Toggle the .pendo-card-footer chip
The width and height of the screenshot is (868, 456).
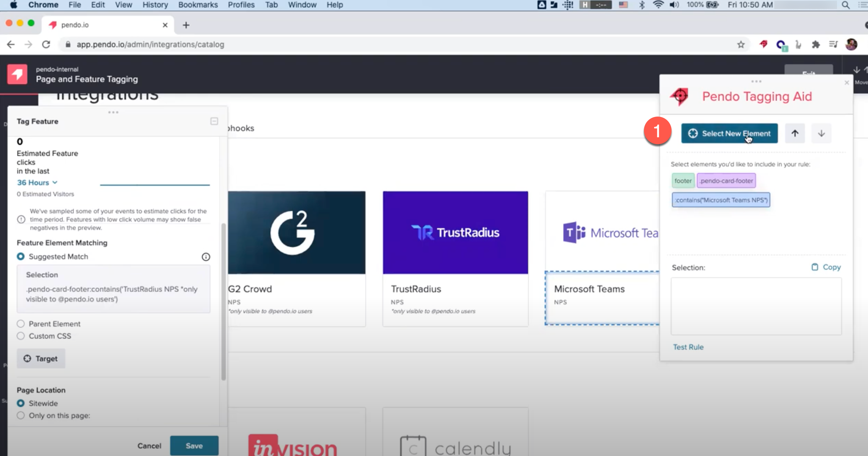(726, 181)
